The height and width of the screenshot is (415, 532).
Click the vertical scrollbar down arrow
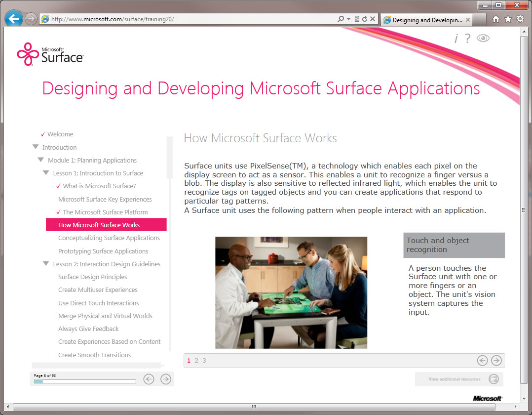[x=524, y=399]
